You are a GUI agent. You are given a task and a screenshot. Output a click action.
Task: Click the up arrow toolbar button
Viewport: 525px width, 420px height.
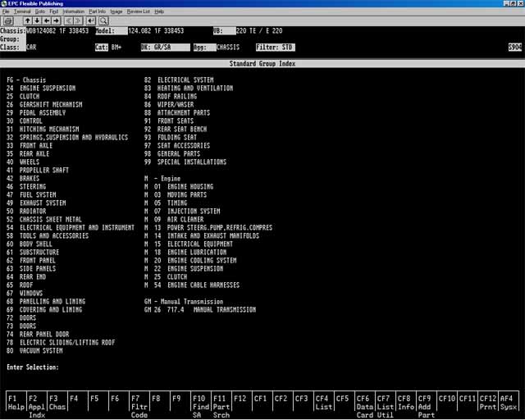coord(28,21)
